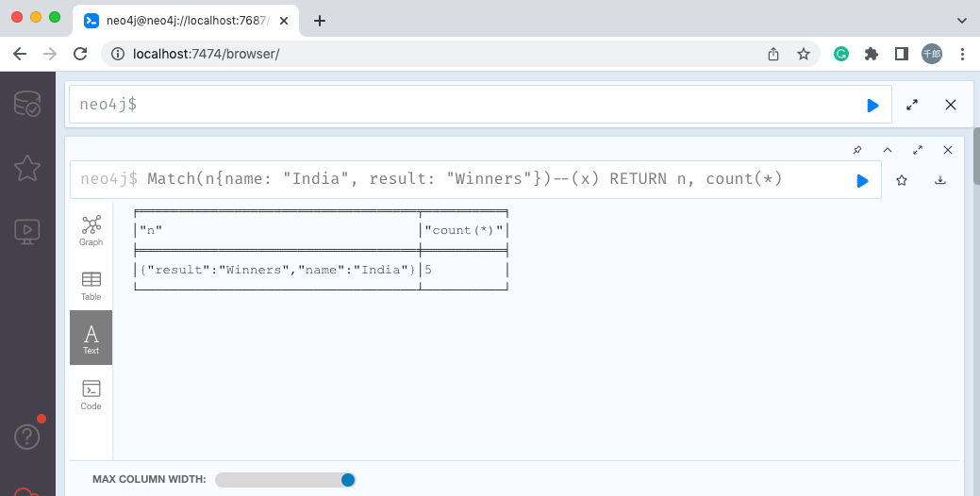The width and height of the screenshot is (980, 496).
Task: Close the result frame
Action: (x=948, y=150)
